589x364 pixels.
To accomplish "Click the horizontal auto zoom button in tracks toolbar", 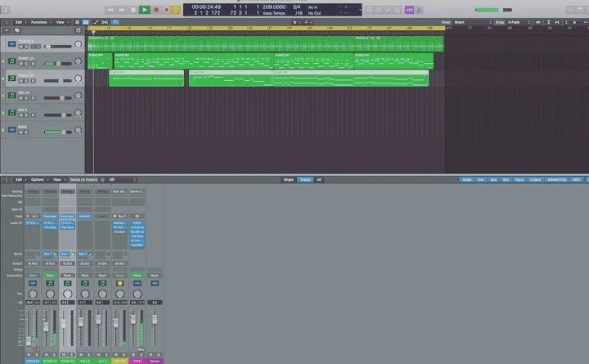I will 557,22.
